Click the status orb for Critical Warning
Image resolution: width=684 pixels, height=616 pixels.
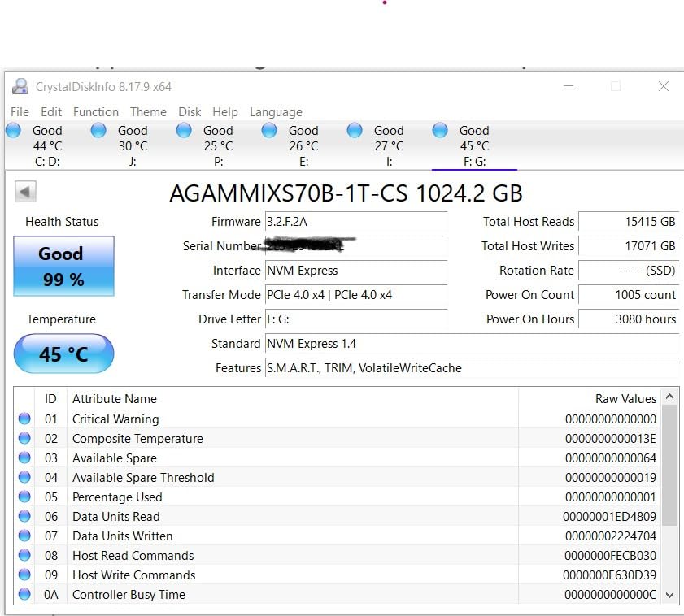pyautogui.click(x=24, y=419)
